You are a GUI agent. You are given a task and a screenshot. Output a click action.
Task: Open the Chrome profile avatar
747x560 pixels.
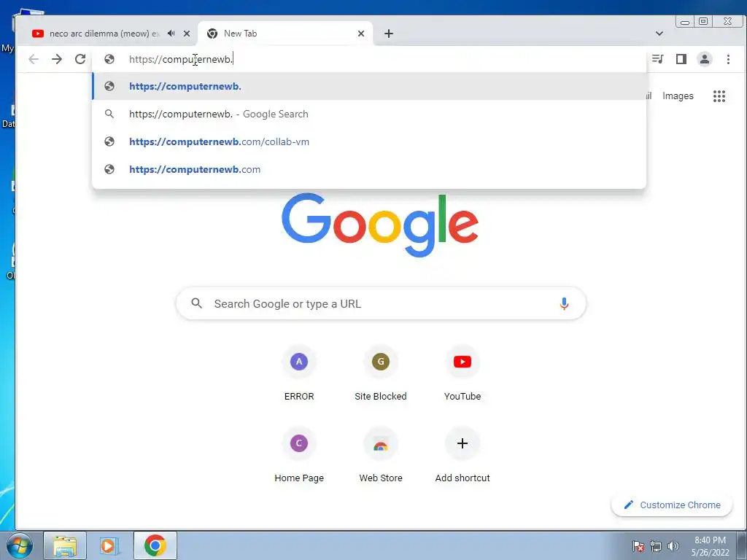(705, 59)
